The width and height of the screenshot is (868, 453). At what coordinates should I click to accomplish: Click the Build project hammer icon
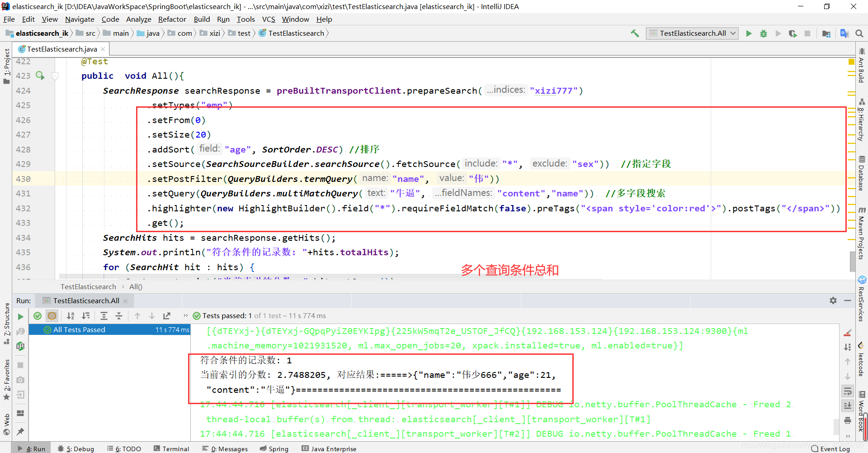635,33
